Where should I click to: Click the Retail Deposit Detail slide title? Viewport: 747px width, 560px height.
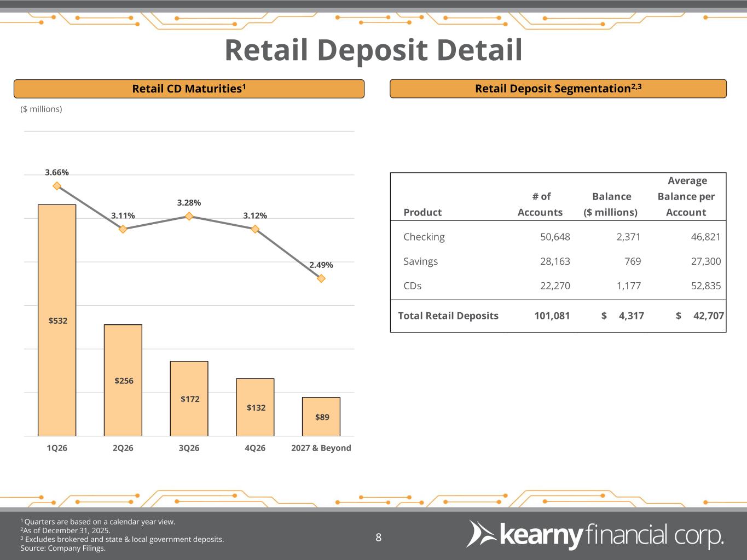(373, 50)
